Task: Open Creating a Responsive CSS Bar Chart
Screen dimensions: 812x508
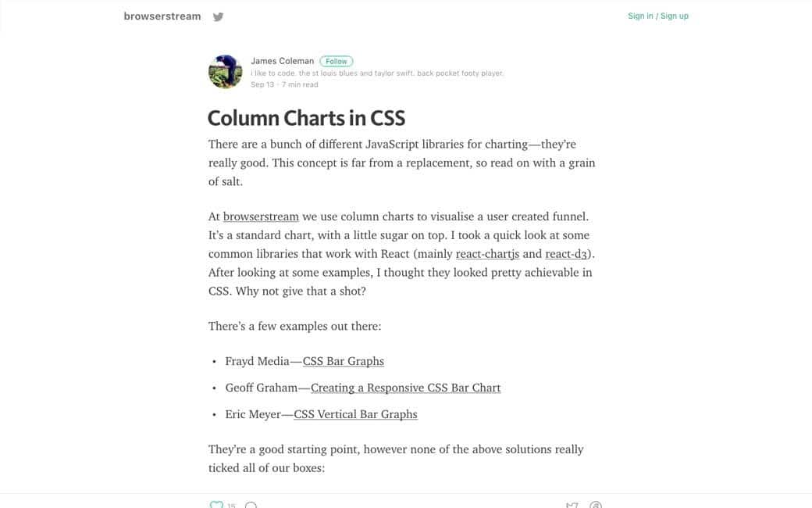Action: pos(405,388)
